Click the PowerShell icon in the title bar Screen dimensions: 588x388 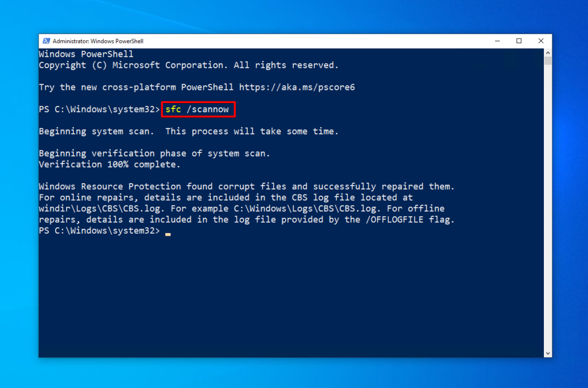tap(47, 40)
